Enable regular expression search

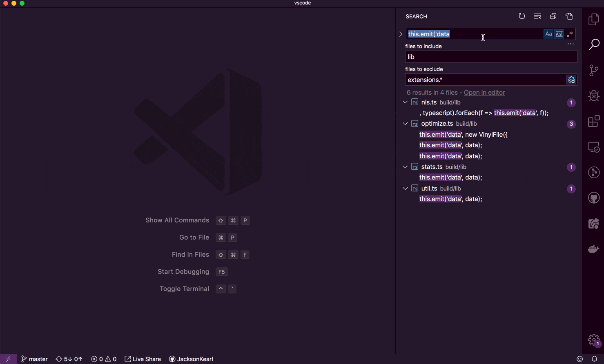(x=570, y=34)
